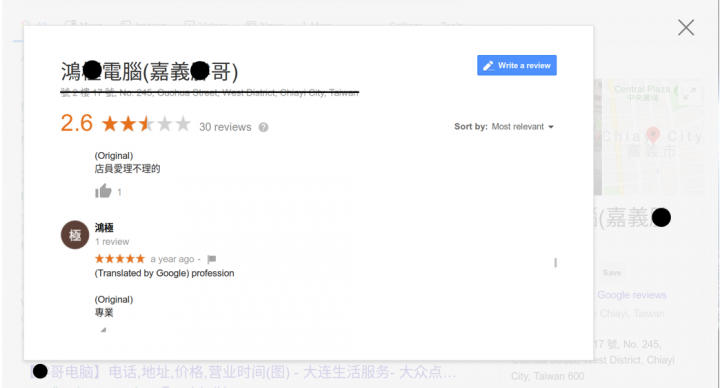Like the review with the thumbs up icon
This screenshot has width=720, height=388.
(x=103, y=191)
